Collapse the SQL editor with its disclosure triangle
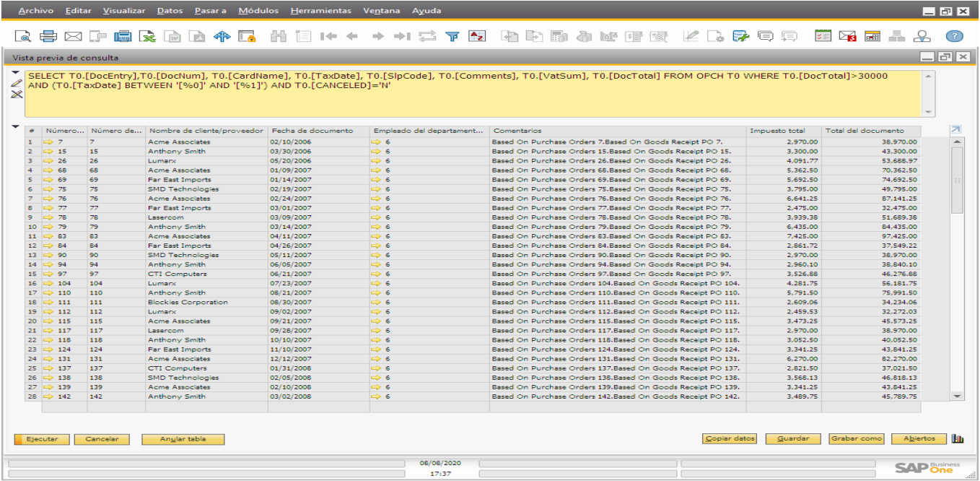 (16, 71)
